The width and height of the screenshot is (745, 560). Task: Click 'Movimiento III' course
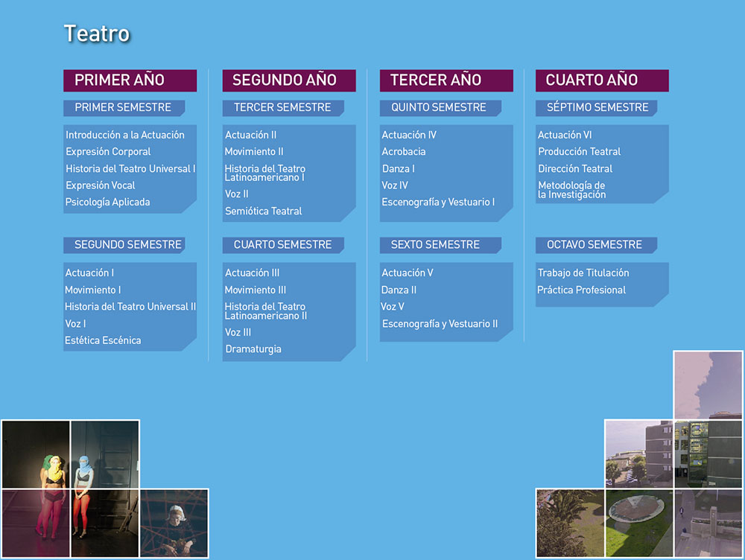(255, 290)
